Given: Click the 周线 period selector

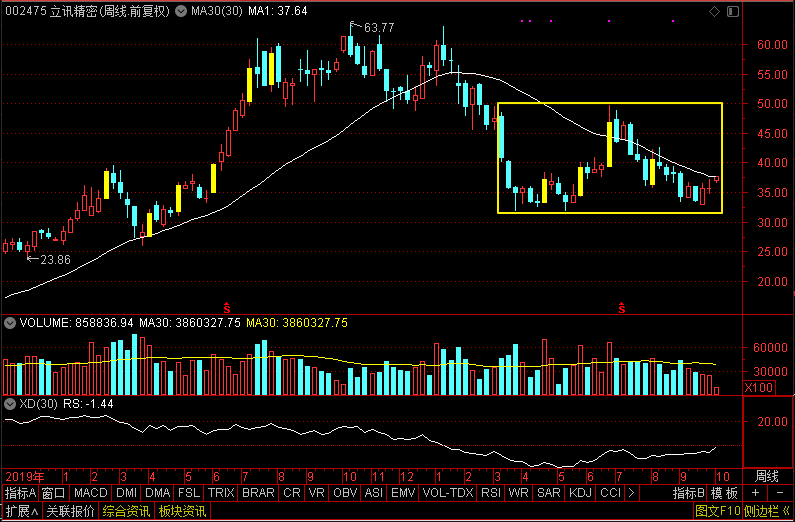Looking at the screenshot, I should tap(767, 476).
